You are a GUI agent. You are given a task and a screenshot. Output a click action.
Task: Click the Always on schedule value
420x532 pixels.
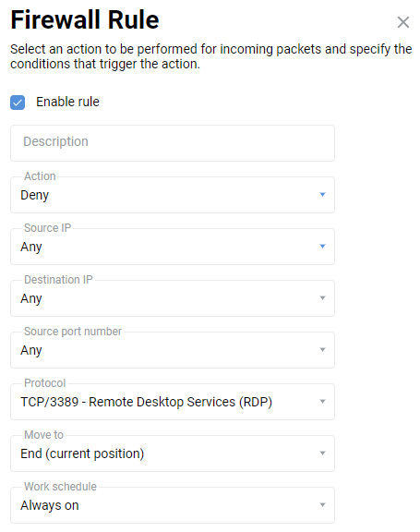pyautogui.click(x=50, y=505)
